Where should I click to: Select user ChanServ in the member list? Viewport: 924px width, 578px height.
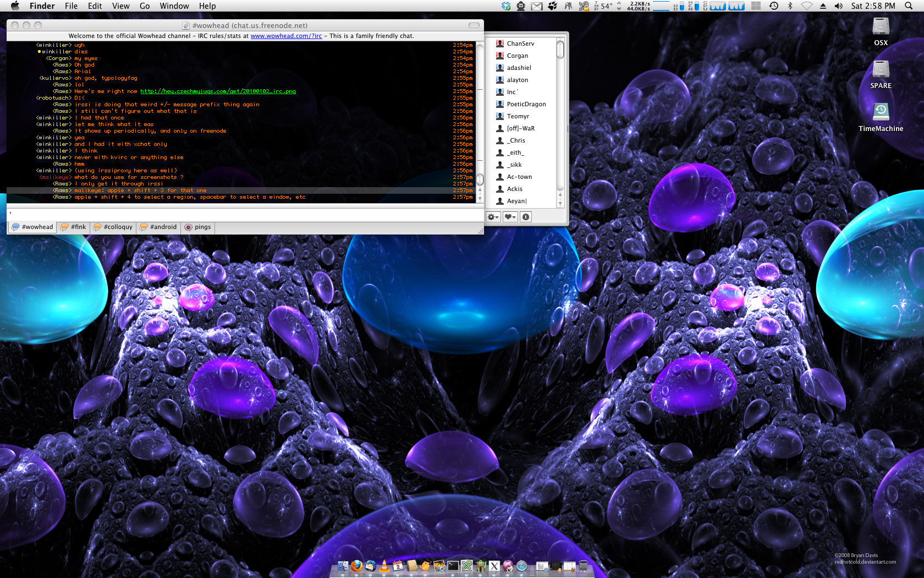tap(520, 43)
